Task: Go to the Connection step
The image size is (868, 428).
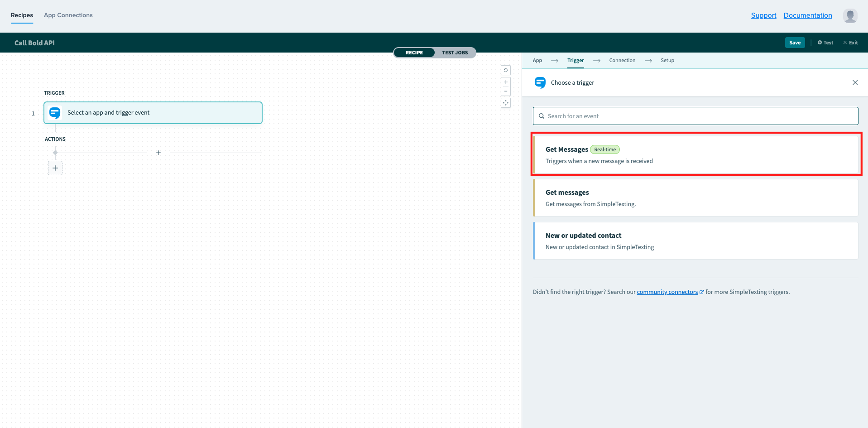Action: tap(622, 60)
